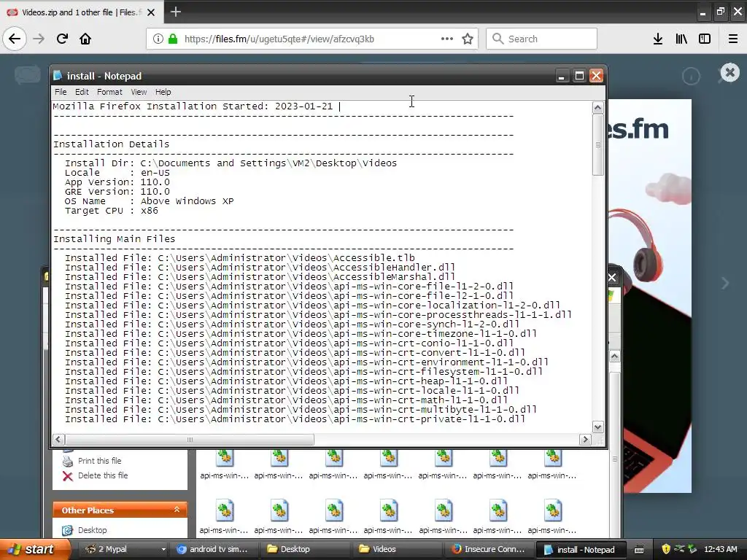Close the Videos.zip browser tab

pos(151,12)
